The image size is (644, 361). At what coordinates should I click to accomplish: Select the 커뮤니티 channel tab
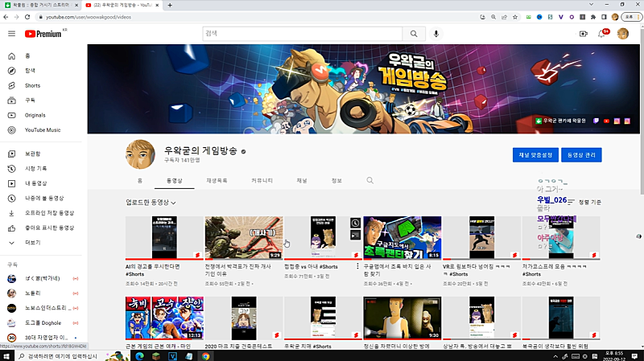[x=262, y=180]
